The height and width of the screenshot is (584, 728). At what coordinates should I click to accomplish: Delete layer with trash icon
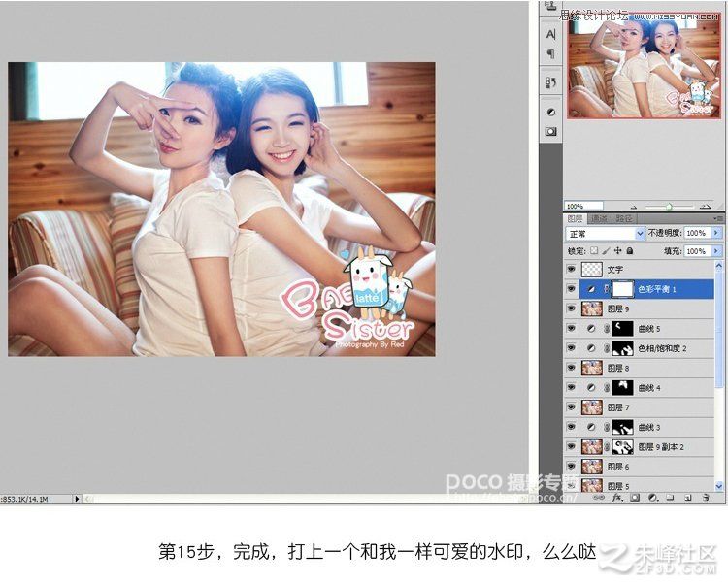click(706, 498)
